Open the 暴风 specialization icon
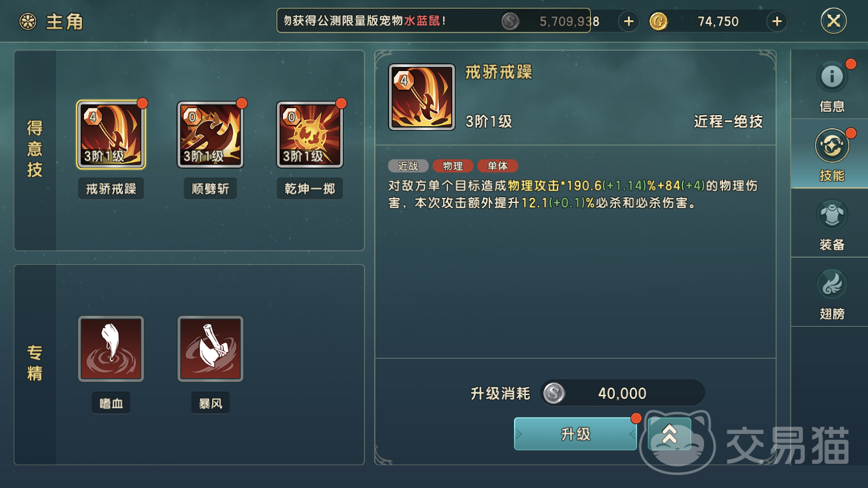The width and height of the screenshot is (868, 488). click(211, 349)
